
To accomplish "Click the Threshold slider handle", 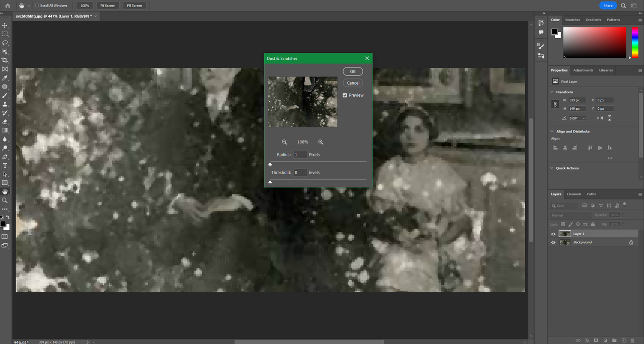I will [270, 181].
